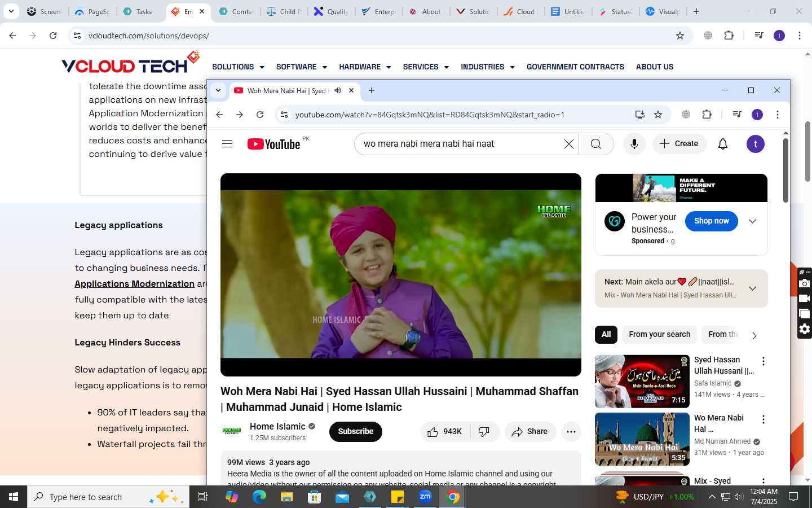Open options for Syed Hassan Ullah Hussaini suggestion
This screenshot has width=812, height=508.
pos(764,361)
